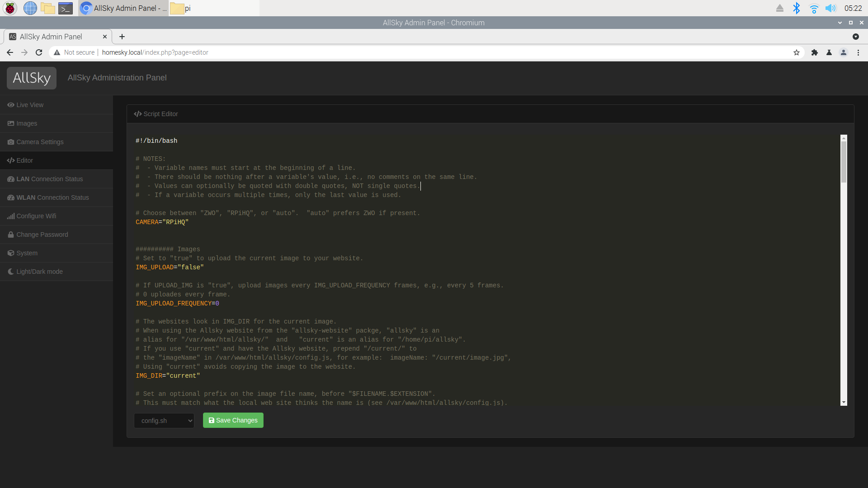Open the Chromium three-dot menu
The width and height of the screenshot is (868, 488).
point(858,52)
